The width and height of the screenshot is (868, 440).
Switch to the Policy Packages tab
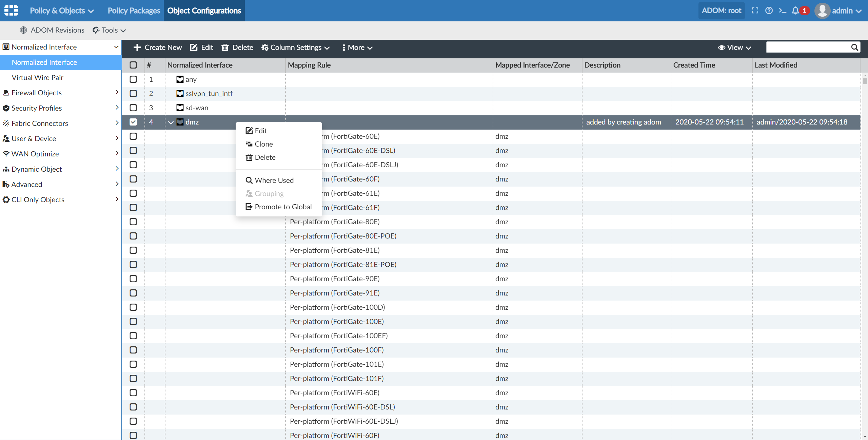[134, 11]
